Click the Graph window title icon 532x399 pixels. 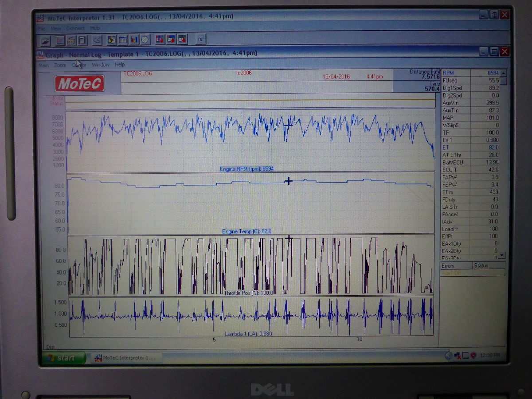click(x=40, y=55)
